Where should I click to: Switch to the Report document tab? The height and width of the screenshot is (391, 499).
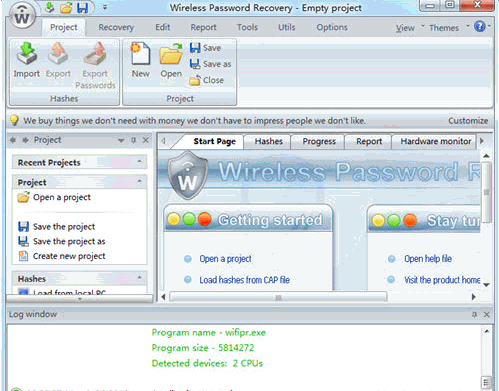point(369,141)
